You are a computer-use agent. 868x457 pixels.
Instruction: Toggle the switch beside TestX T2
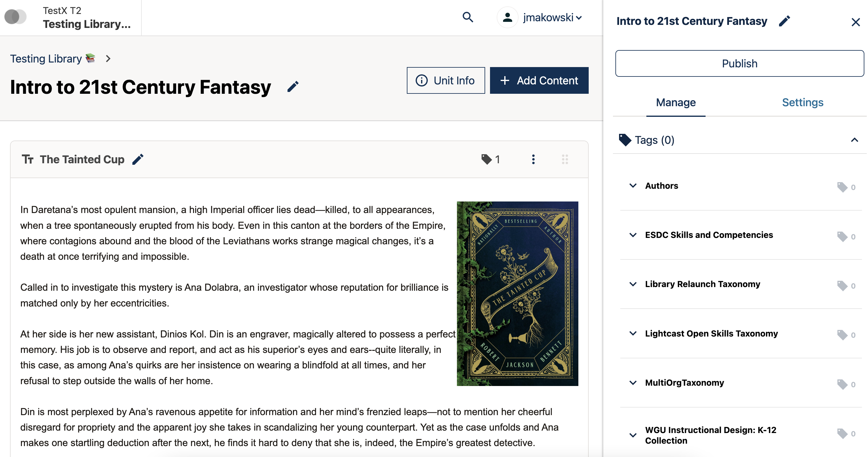click(x=15, y=17)
